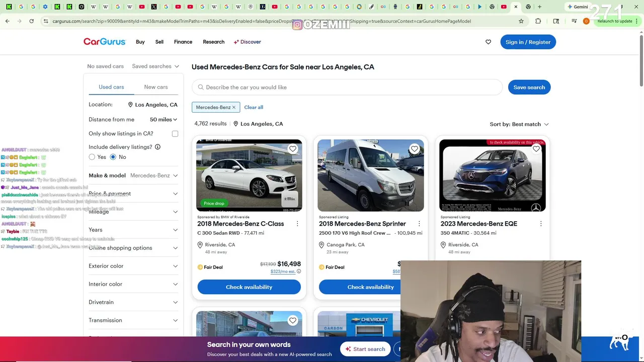Go back with the browser back arrow
The width and height of the screenshot is (644, 362).
(8, 21)
